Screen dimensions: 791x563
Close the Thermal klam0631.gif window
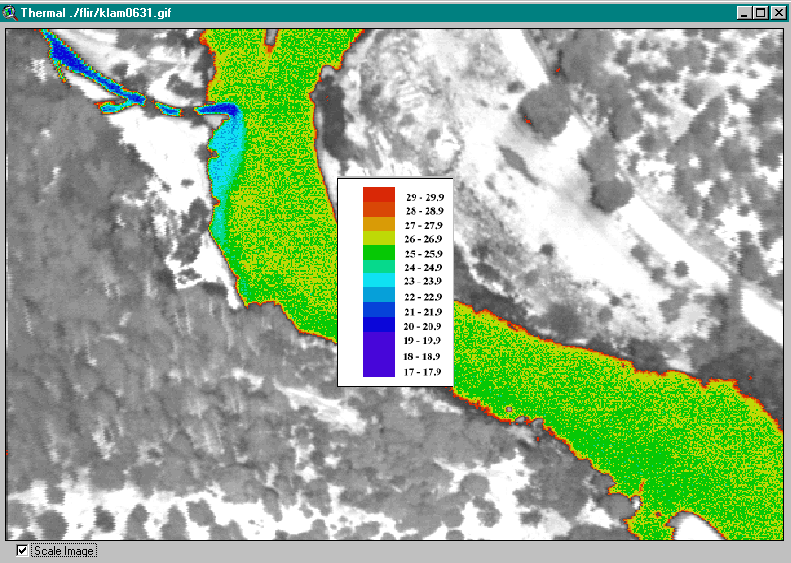778,13
